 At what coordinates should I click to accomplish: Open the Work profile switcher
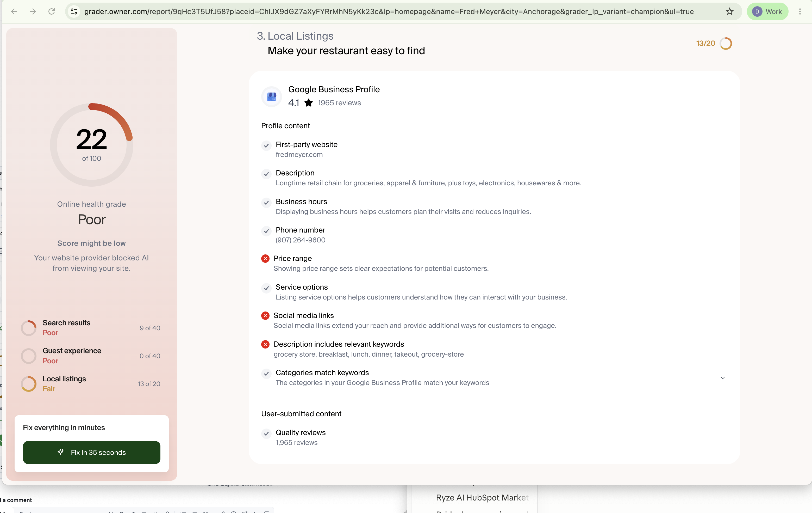pos(767,11)
